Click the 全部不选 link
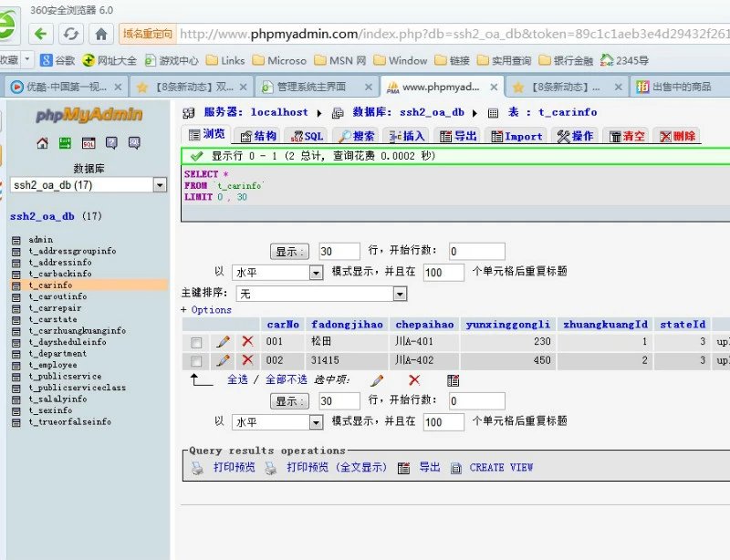 click(287, 379)
